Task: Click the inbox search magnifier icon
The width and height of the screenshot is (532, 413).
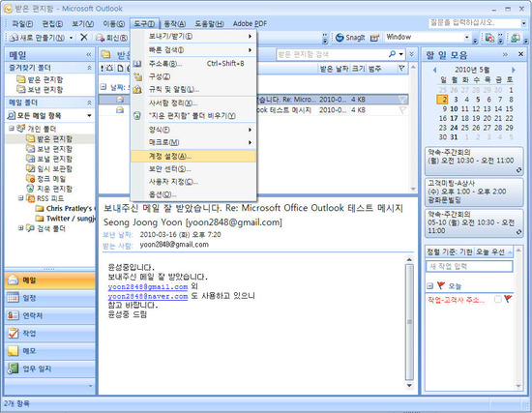Action: click(x=392, y=54)
